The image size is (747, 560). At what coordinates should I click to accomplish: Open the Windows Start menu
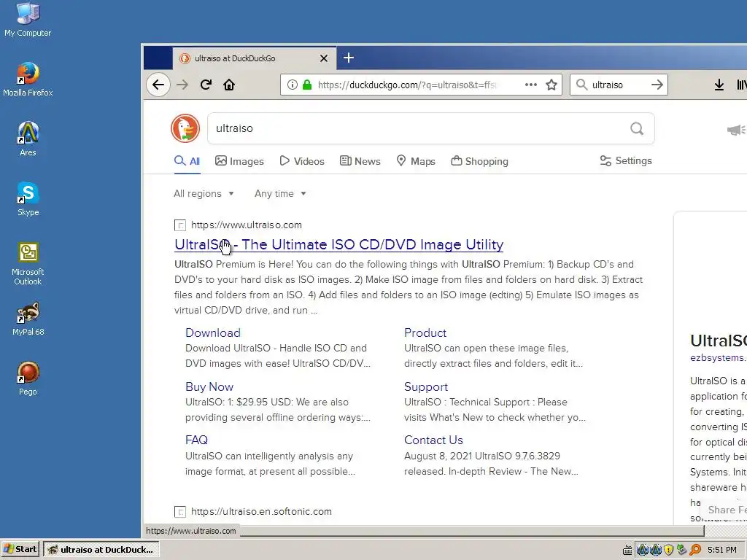tap(20, 550)
